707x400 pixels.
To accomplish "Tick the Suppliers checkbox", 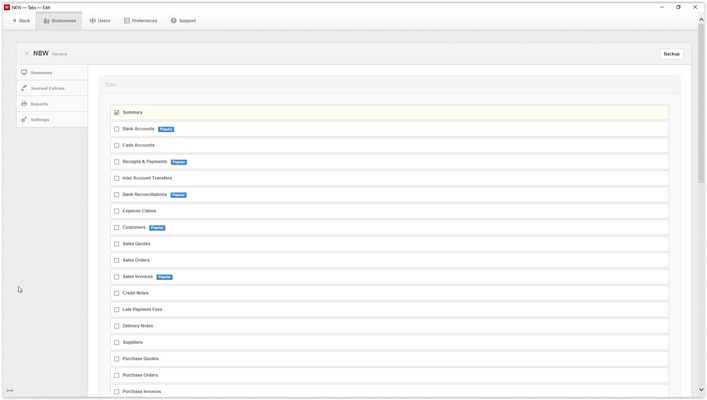I will click(116, 342).
